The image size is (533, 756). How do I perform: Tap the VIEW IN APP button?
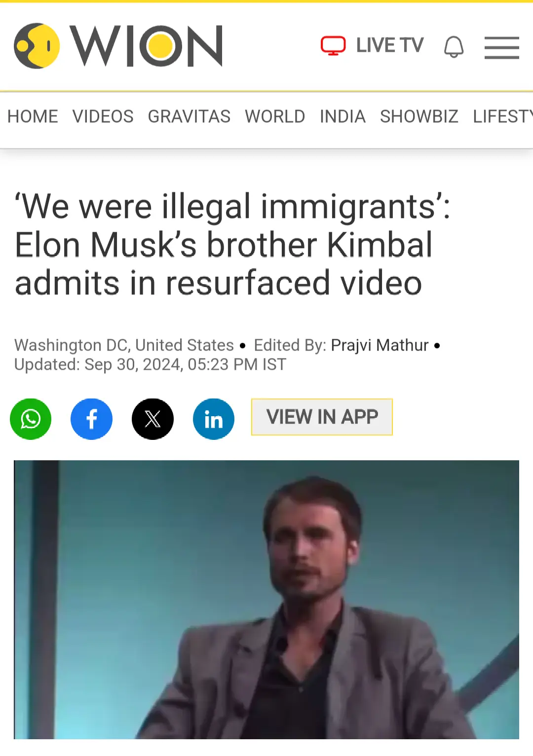coord(322,417)
